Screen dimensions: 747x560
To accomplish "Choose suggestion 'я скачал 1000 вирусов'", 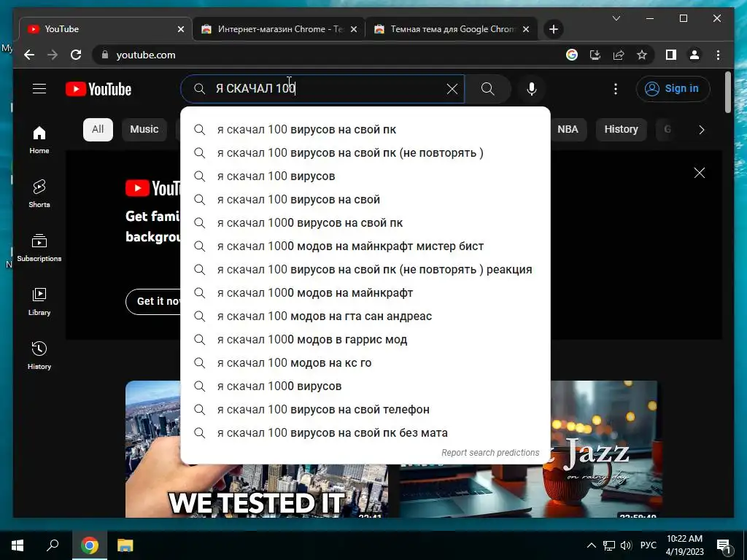I will [x=365, y=386].
